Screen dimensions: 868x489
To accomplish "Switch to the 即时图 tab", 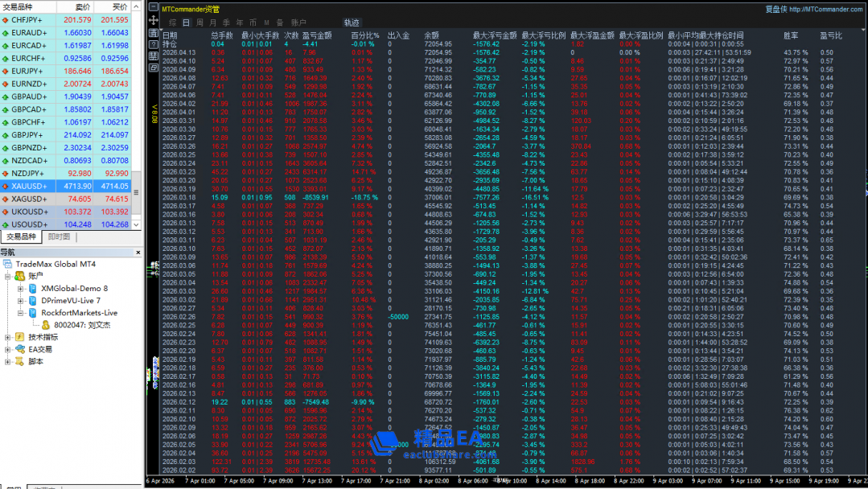I will (59, 236).
